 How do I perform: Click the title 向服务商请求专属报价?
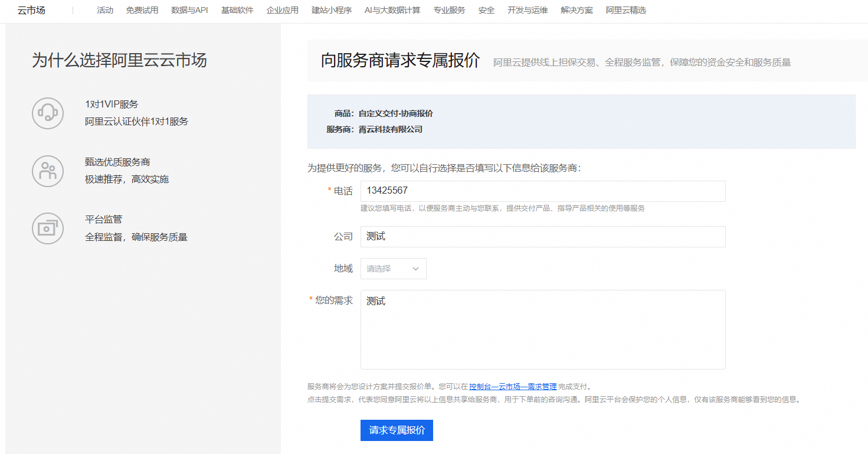(401, 60)
